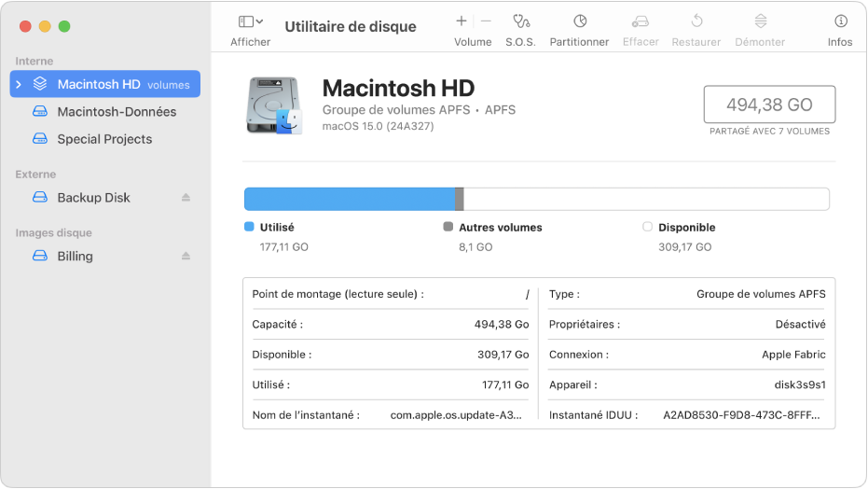Click the gray other volumes bar segment
The height and width of the screenshot is (489, 868).
(460, 199)
